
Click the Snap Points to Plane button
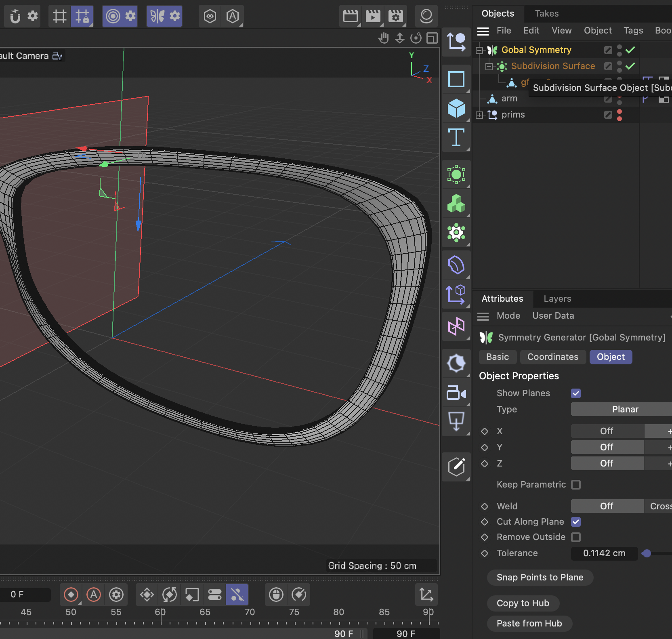click(x=540, y=578)
